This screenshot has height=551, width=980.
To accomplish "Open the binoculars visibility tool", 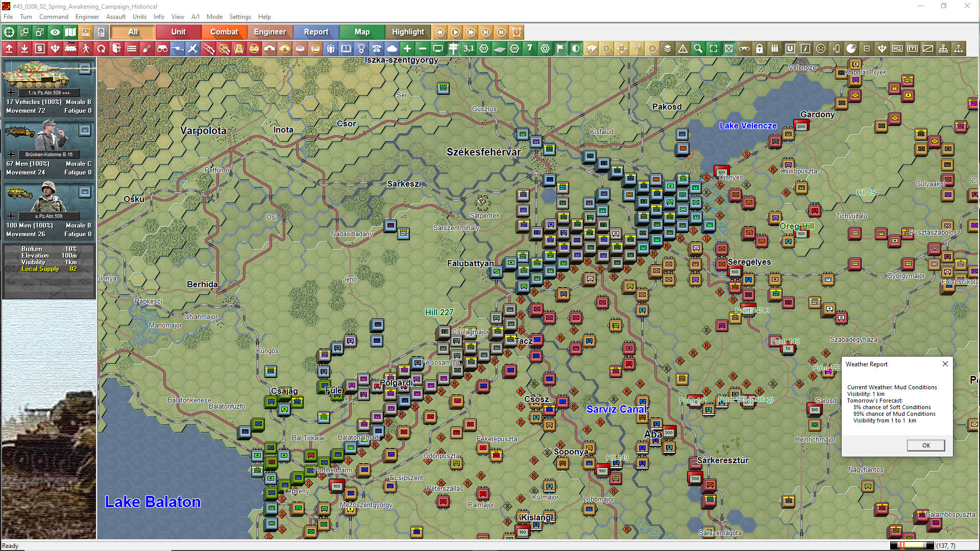I will (x=162, y=48).
